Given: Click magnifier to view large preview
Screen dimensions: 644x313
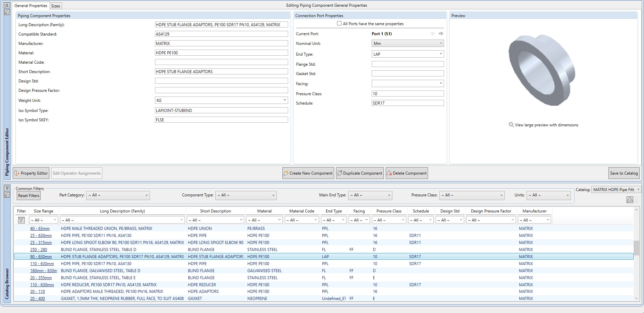Looking at the screenshot, I should click(511, 125).
